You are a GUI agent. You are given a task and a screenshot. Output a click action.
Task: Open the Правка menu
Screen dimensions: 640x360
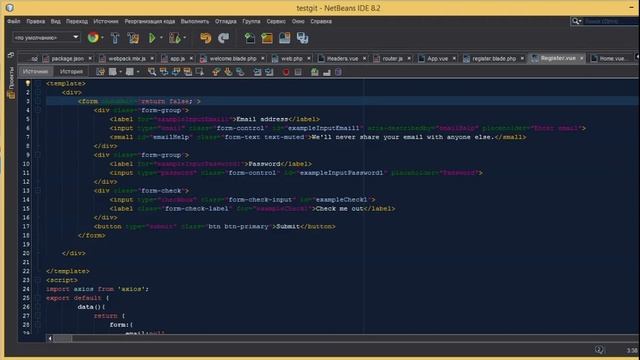[x=36, y=21]
